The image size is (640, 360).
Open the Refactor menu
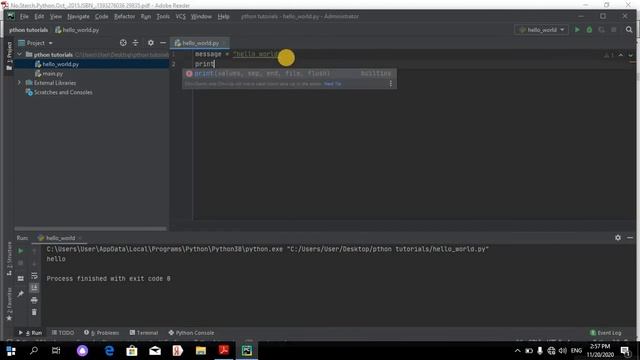click(124, 17)
